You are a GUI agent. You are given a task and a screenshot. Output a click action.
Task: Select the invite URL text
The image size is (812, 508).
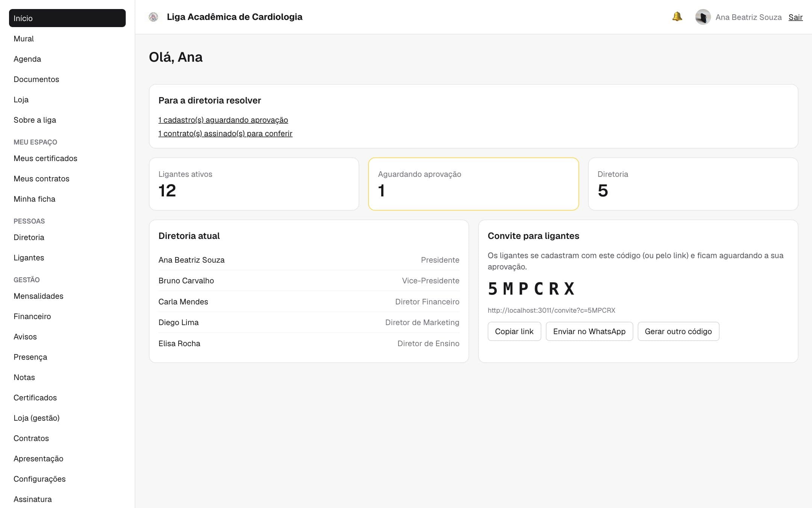[x=551, y=310]
